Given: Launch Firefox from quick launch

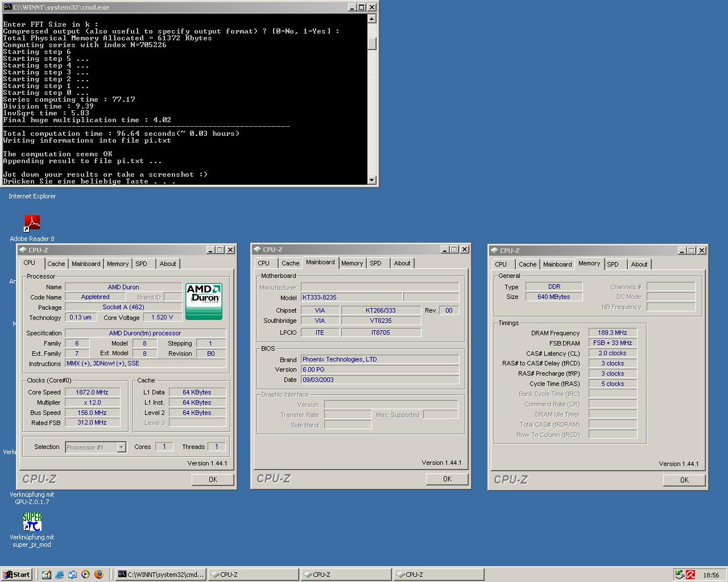Looking at the screenshot, I should point(98,575).
